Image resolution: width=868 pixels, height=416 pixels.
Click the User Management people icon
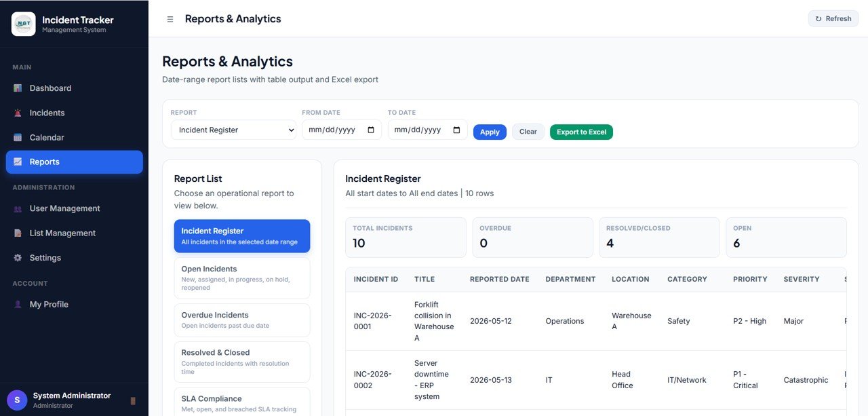[18, 208]
